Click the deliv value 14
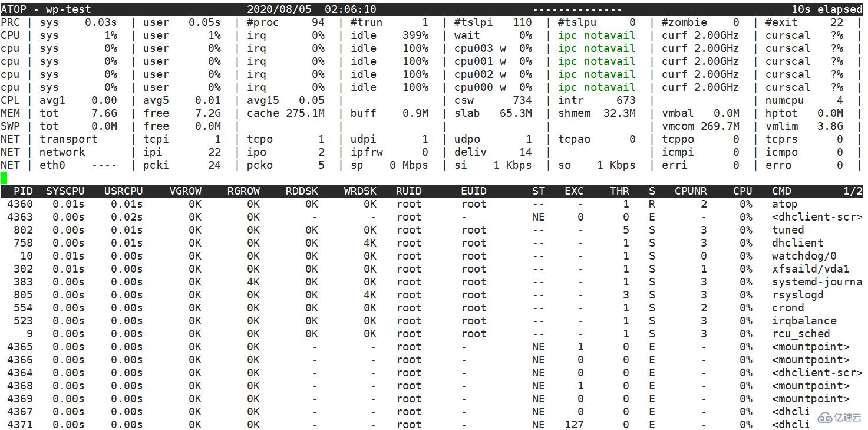The image size is (868, 430). (526, 152)
